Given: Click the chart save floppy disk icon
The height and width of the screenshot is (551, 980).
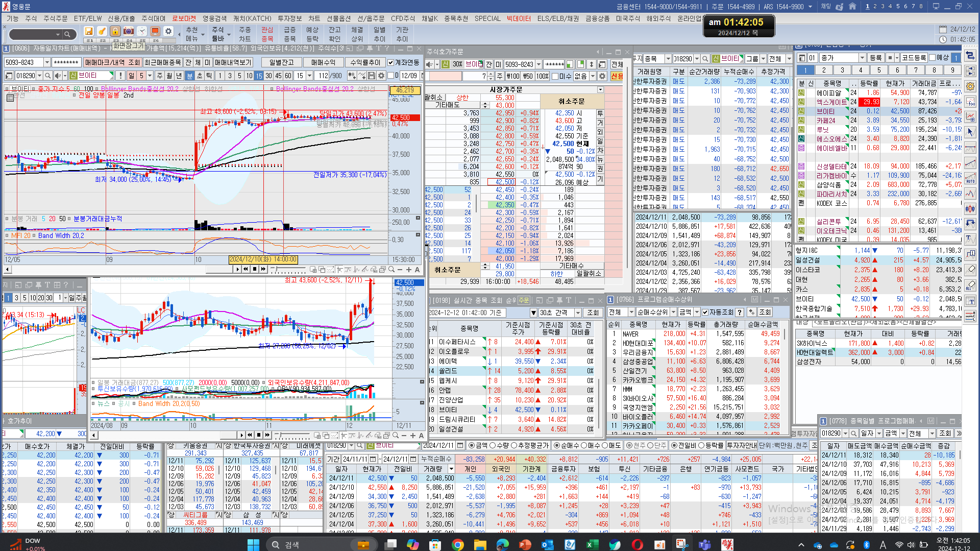Looking at the screenshot, I should coord(372,76).
